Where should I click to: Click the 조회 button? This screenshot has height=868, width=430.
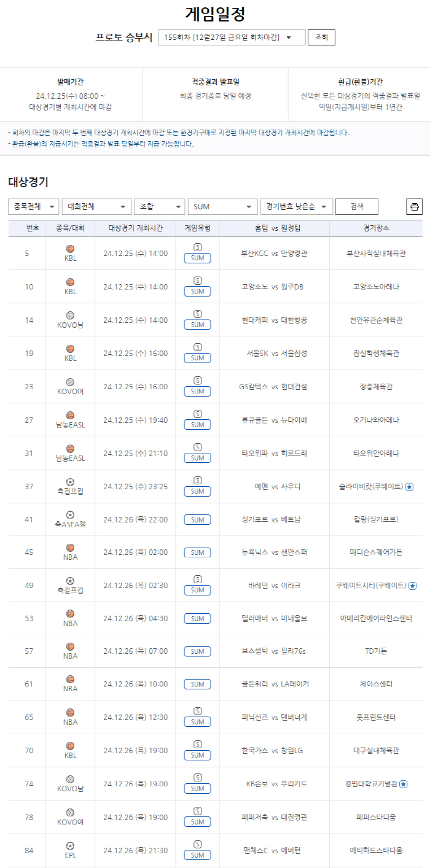click(321, 37)
